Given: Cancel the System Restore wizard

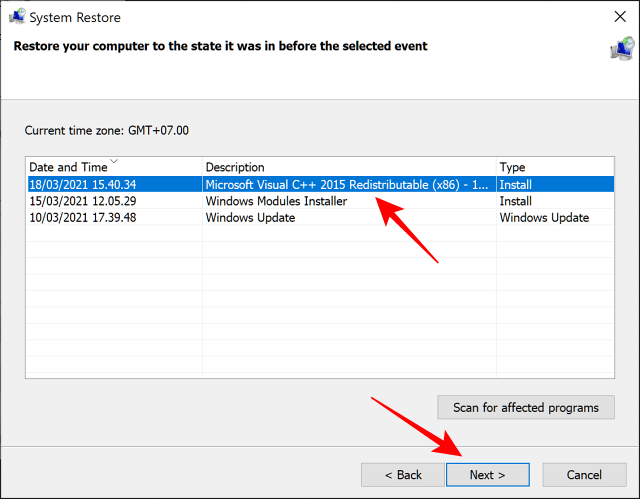Looking at the screenshot, I should pos(584,475).
